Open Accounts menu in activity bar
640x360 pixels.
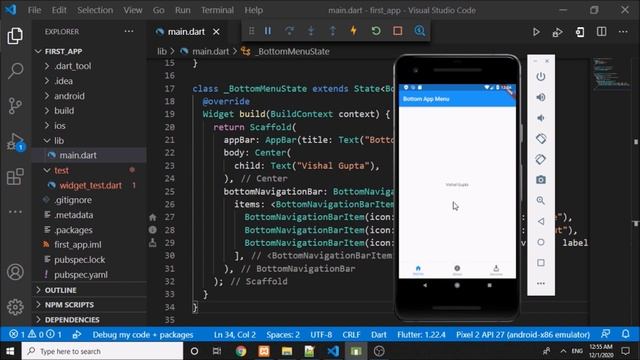(x=15, y=272)
